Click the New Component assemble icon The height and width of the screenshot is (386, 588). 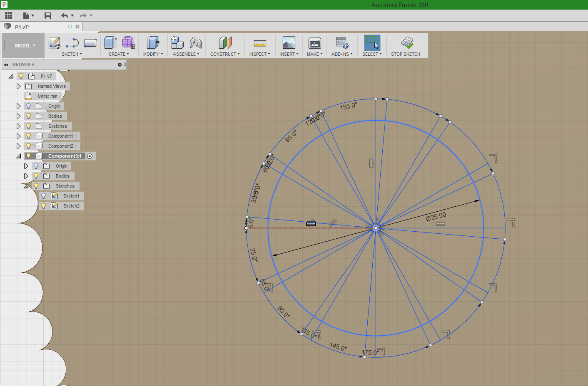(x=177, y=42)
